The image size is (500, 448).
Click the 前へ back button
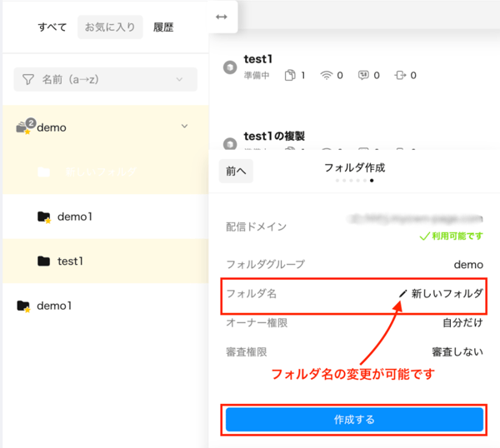(x=236, y=171)
